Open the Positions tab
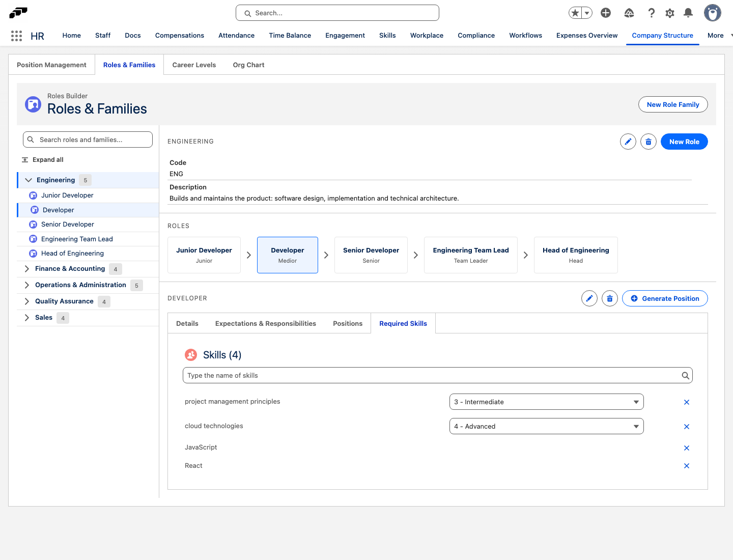The height and width of the screenshot is (560, 733). click(348, 323)
